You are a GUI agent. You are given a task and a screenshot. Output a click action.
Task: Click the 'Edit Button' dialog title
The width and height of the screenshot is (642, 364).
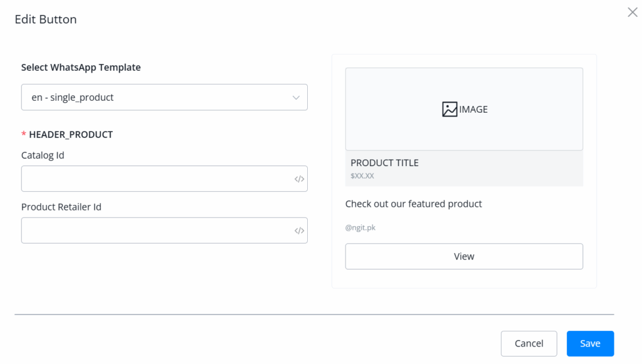[46, 19]
